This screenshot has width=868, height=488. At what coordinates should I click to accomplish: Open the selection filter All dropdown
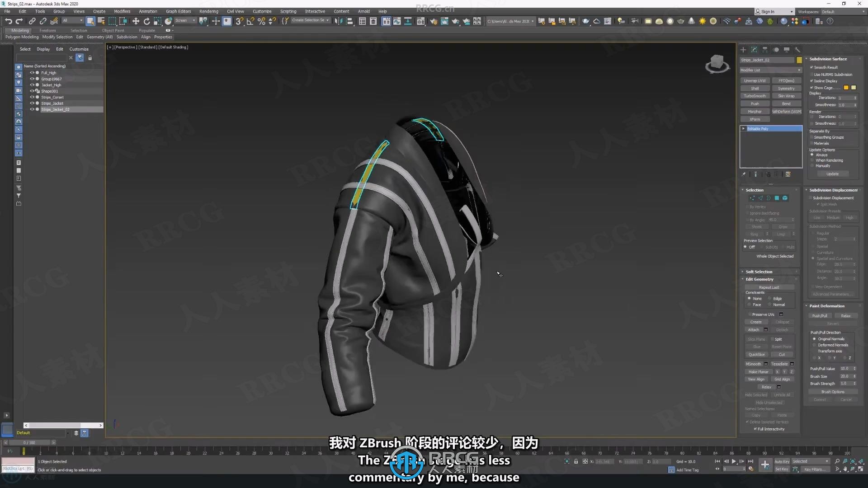click(72, 21)
